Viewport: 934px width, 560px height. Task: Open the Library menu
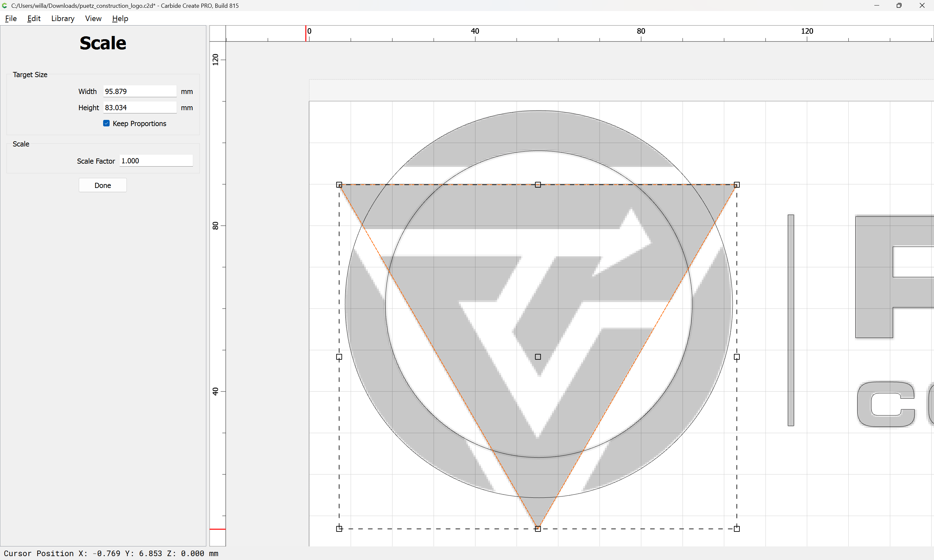(x=63, y=18)
